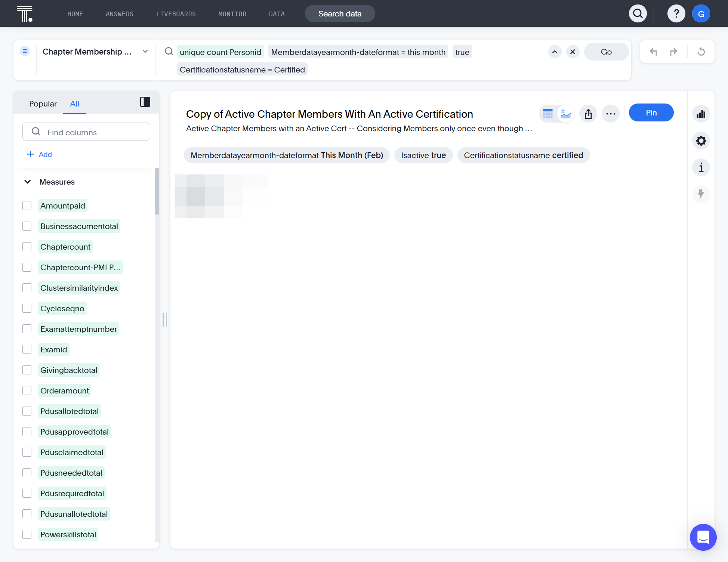Collapse the search bar with up chevron
728x562 pixels.
[555, 52]
